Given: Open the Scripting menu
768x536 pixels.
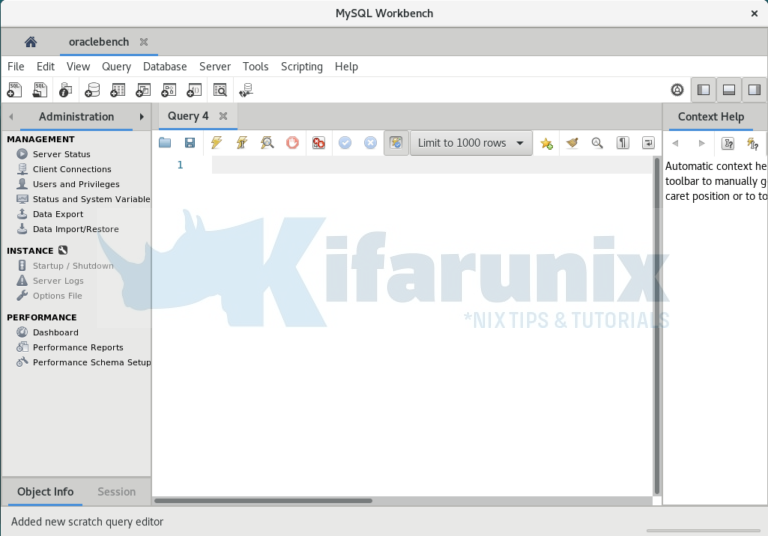Looking at the screenshot, I should (x=302, y=66).
